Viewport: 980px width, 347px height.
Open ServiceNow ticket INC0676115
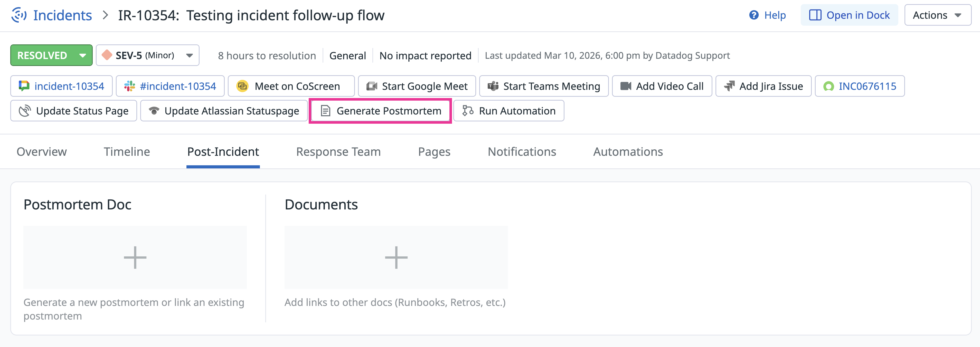859,86
